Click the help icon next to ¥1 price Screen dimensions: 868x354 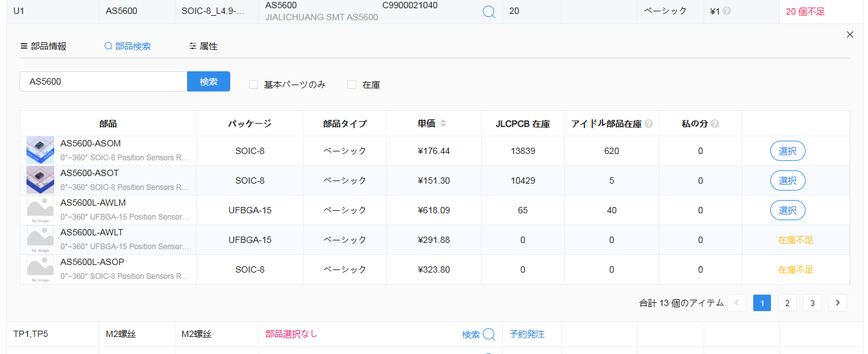(727, 11)
